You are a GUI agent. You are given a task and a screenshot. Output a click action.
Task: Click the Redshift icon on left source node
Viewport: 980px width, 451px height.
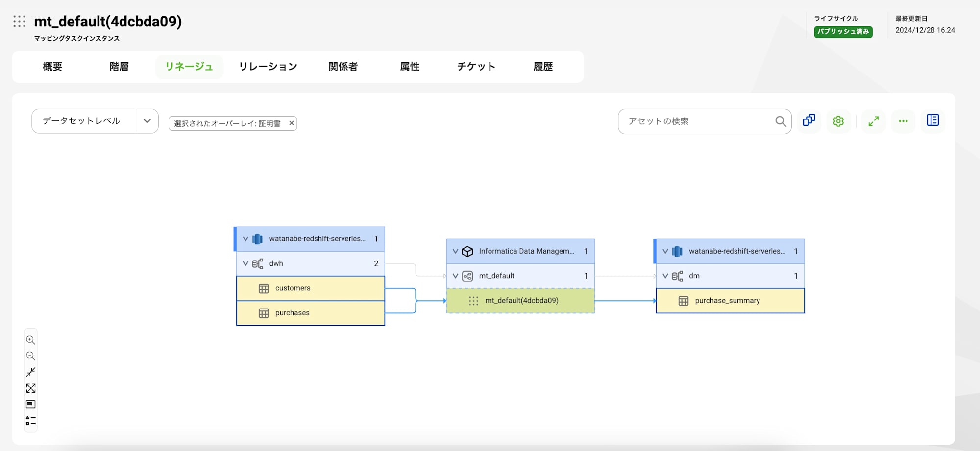point(258,239)
